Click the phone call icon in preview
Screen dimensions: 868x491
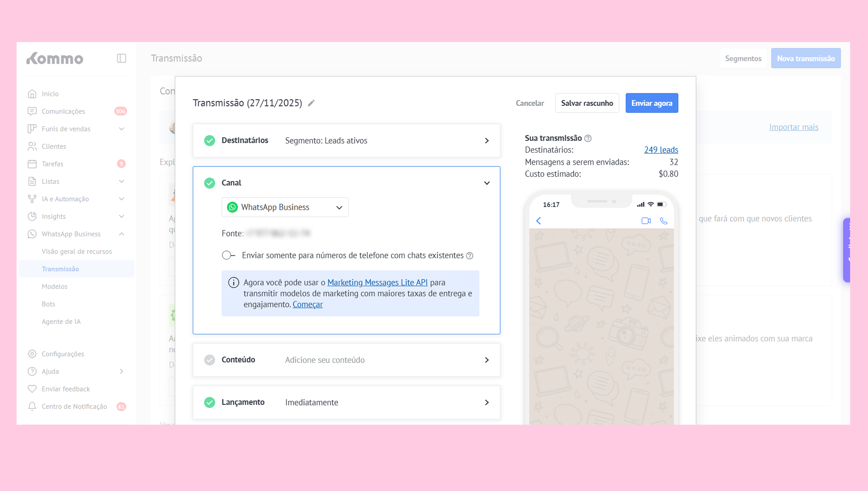pyautogui.click(x=663, y=221)
